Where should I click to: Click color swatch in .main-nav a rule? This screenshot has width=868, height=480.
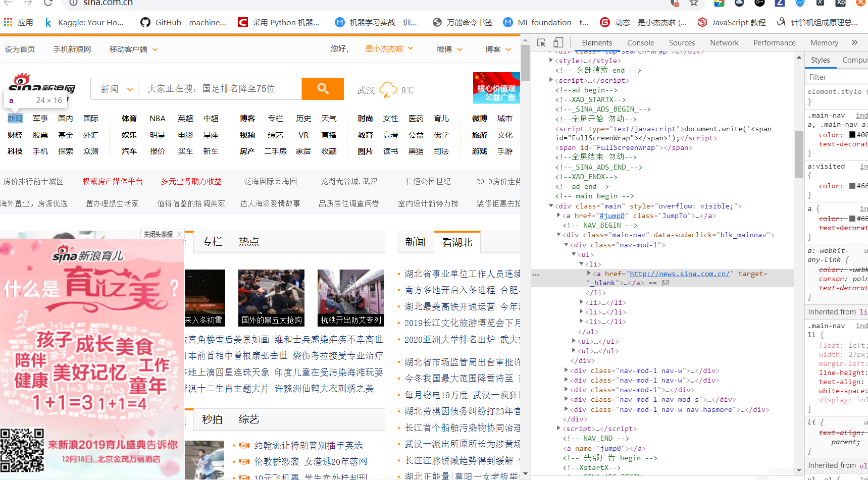pyautogui.click(x=852, y=135)
